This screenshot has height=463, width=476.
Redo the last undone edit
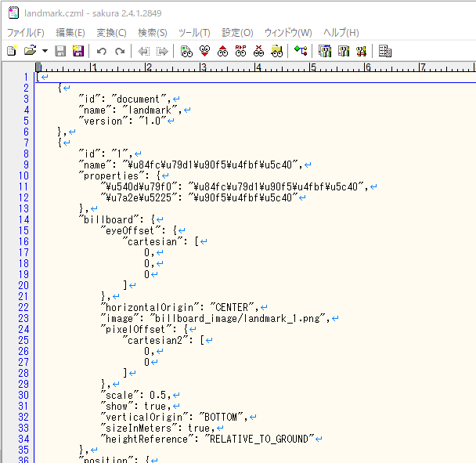click(120, 51)
